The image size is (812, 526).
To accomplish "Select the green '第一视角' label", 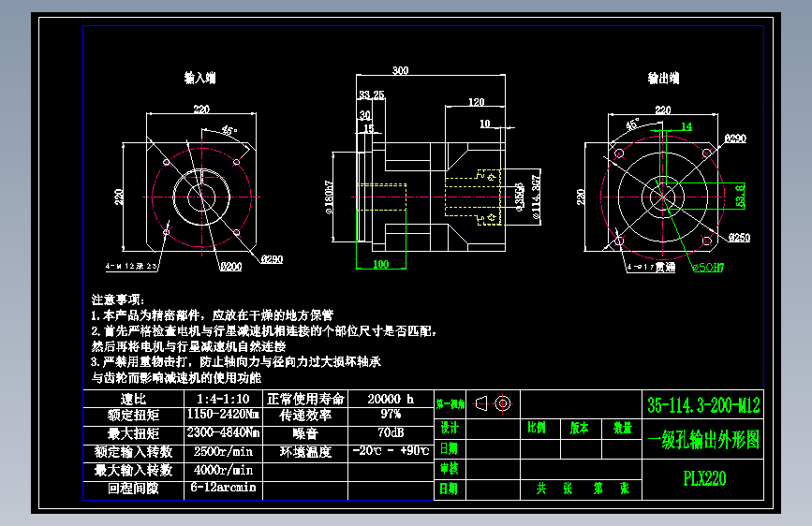I will click(x=450, y=403).
